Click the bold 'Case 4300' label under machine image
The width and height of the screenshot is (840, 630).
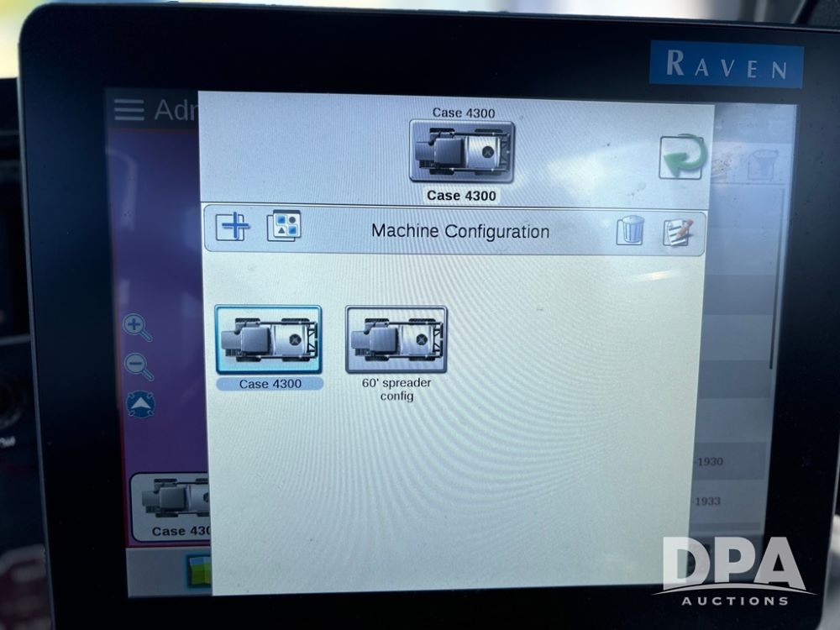tap(461, 196)
